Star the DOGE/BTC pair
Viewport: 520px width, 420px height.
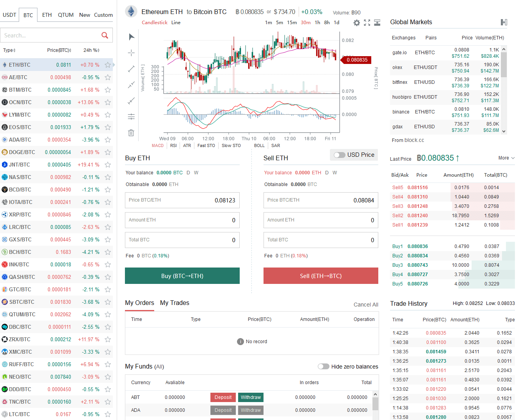coord(108,152)
